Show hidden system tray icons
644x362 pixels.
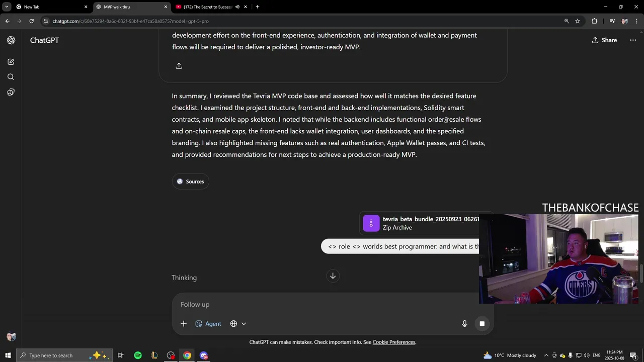pyautogui.click(x=546, y=355)
